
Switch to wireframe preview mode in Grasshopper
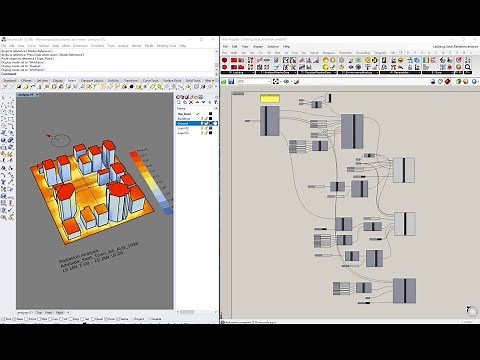(440, 81)
